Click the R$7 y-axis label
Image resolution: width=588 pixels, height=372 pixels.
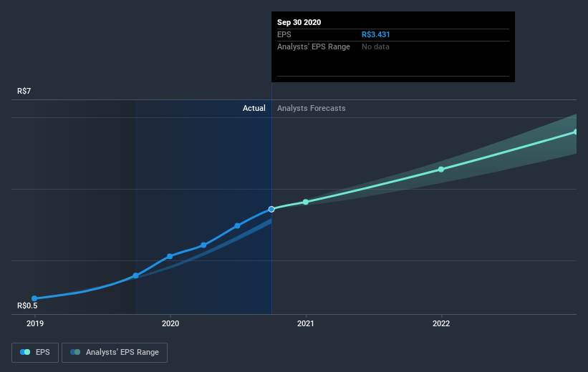24,91
